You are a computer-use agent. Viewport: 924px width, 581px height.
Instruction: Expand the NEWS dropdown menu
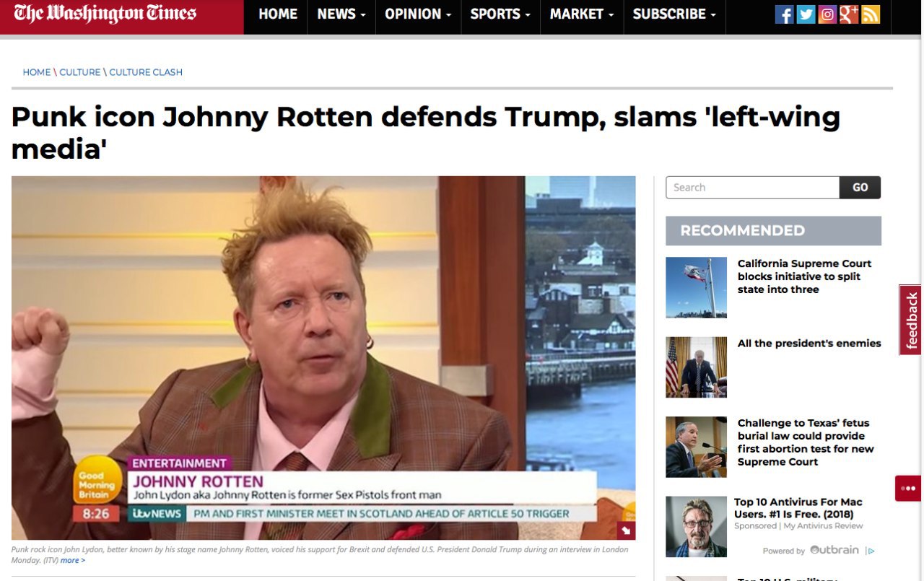click(341, 14)
